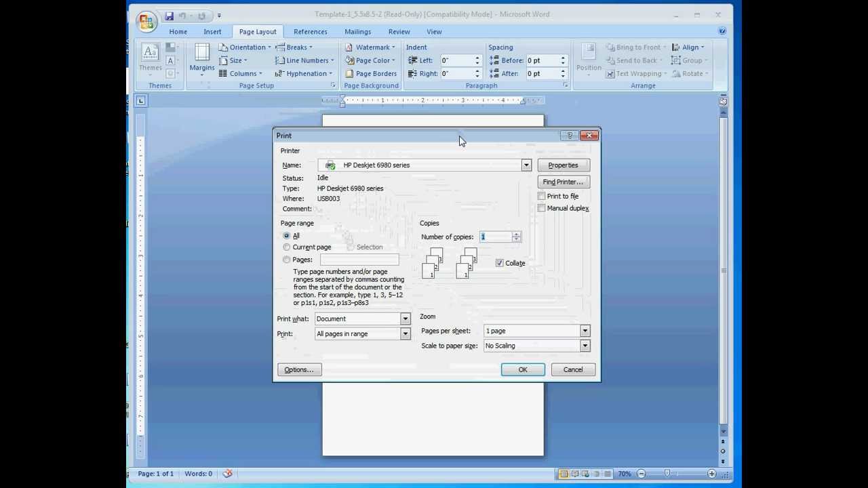The height and width of the screenshot is (488, 868).
Task: Increase number of copies with spinner
Action: click(517, 234)
